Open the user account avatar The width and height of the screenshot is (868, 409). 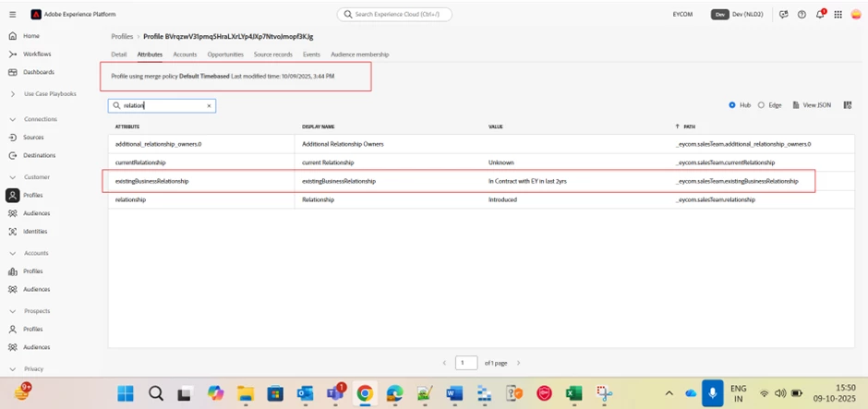click(x=856, y=15)
